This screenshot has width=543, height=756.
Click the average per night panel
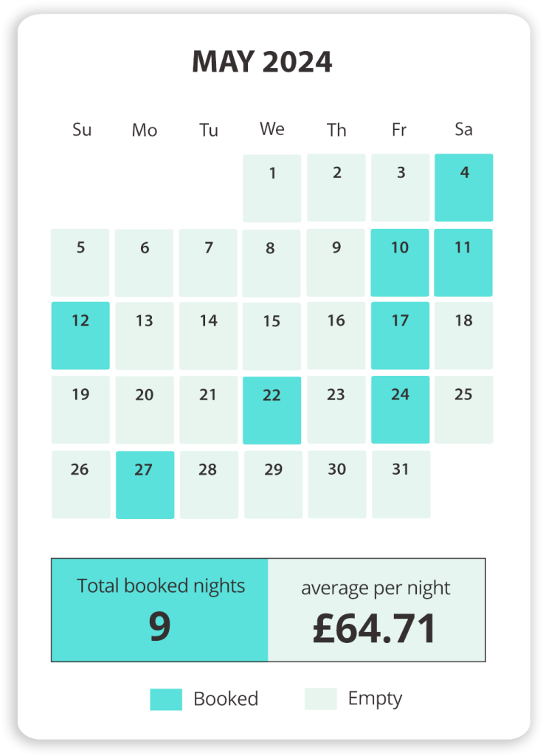(376, 610)
